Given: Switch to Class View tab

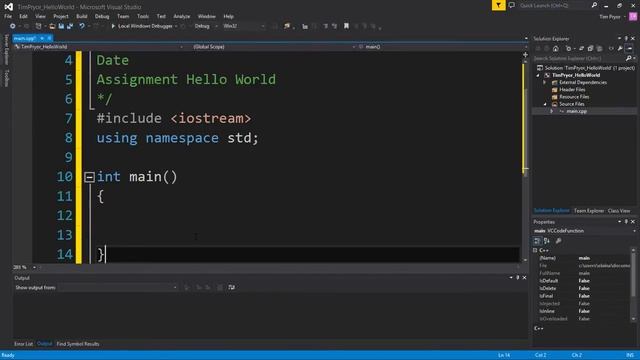Looking at the screenshot, I should (x=619, y=211).
